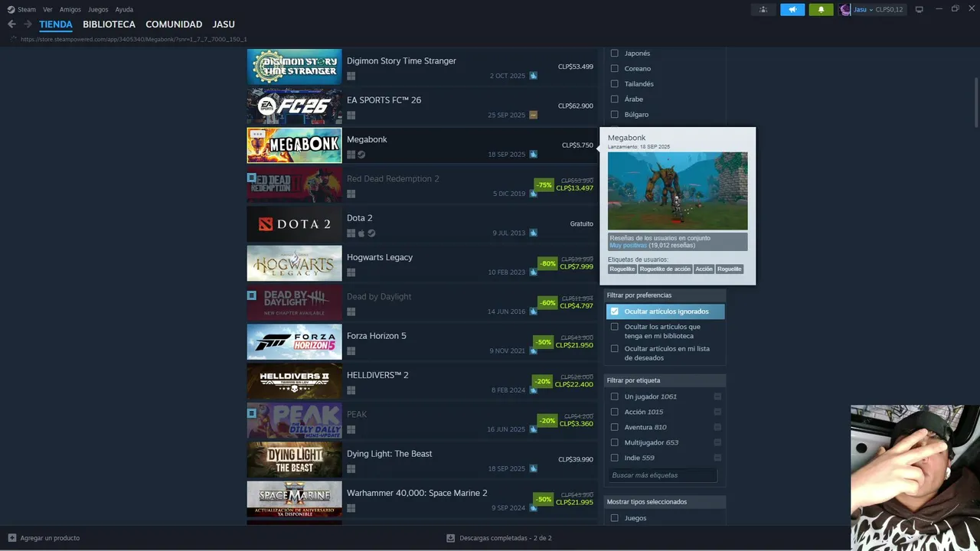Open the blue announcements megaphone button
980x551 pixels.
coord(792,9)
